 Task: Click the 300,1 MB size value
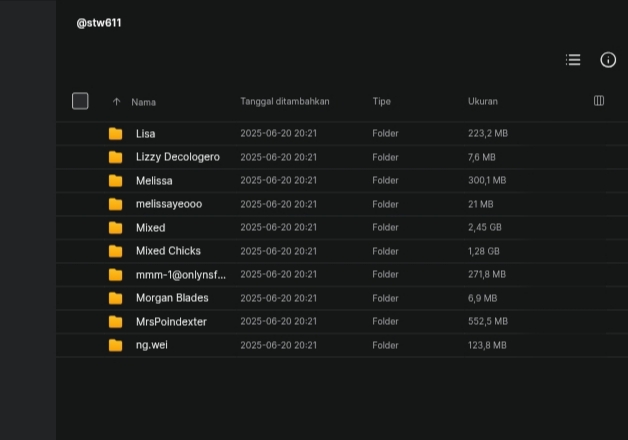click(487, 181)
